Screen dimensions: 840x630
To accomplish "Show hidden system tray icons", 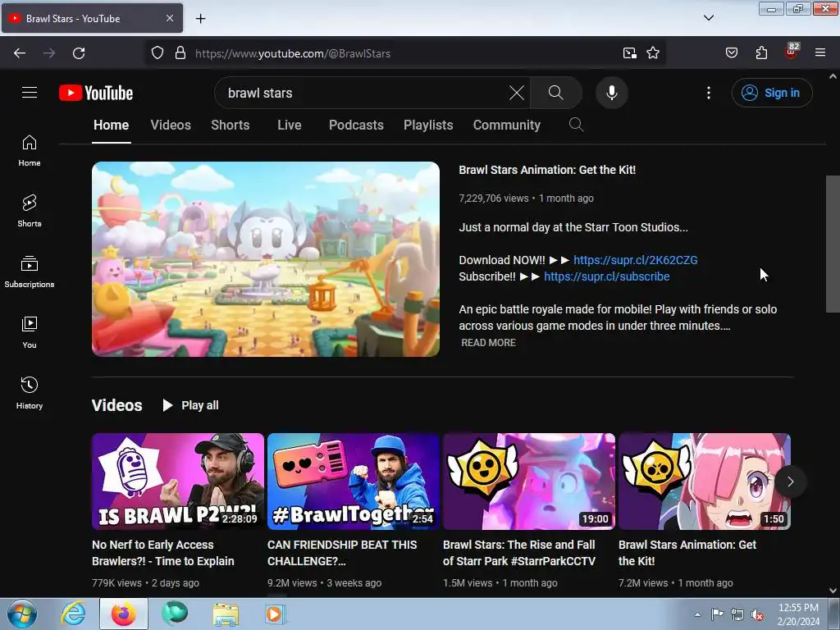I will pyautogui.click(x=697, y=614).
